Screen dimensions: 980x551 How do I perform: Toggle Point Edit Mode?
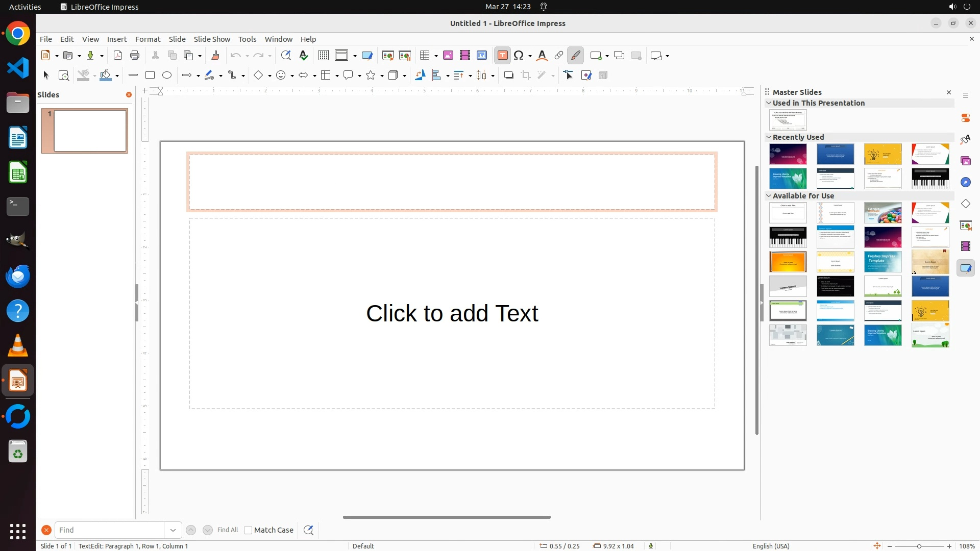(x=569, y=76)
